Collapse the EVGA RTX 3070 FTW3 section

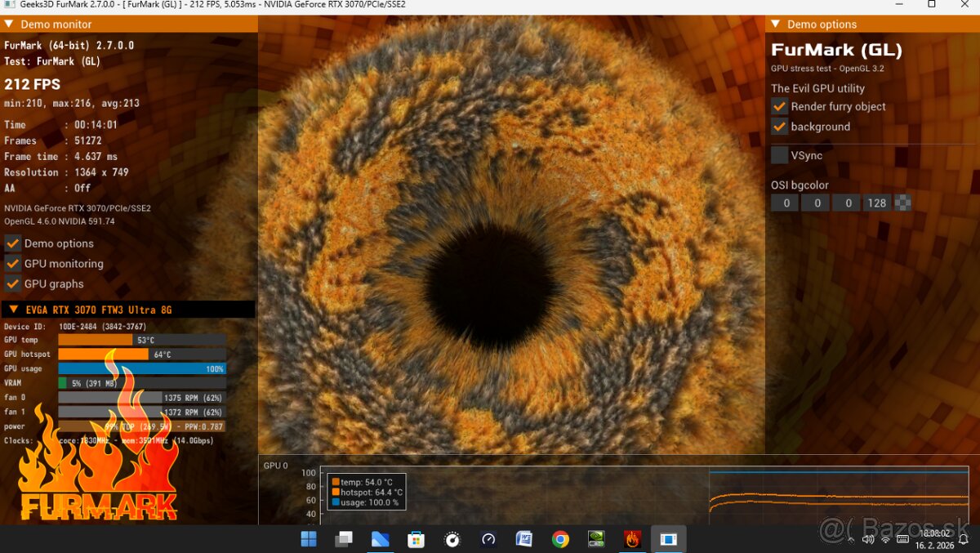(x=14, y=310)
